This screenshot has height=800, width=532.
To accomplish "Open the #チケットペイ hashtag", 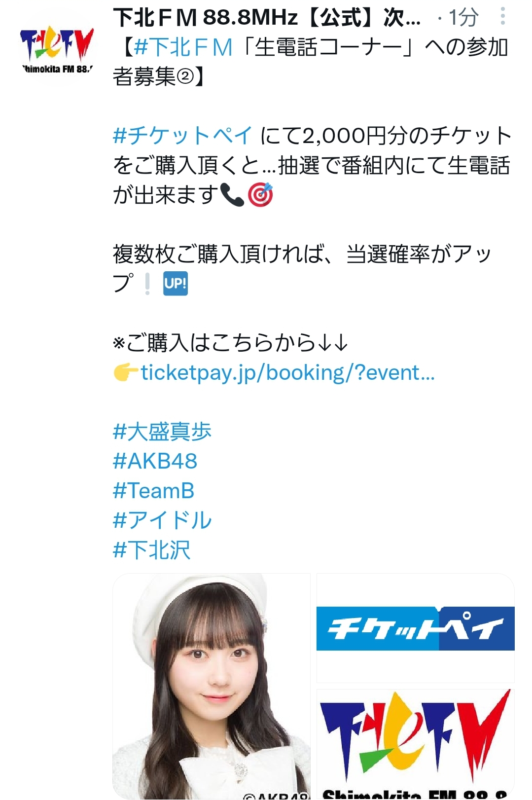I will (182, 136).
